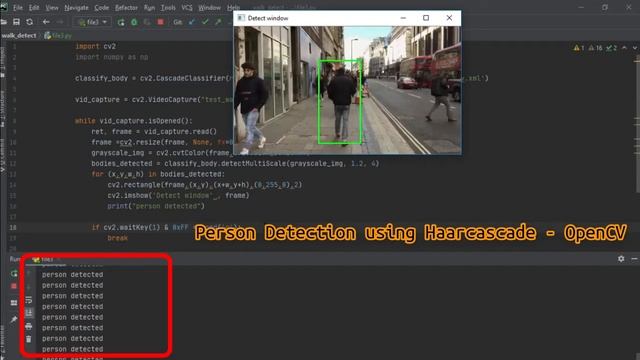Open the Tools menu
Viewport: 640px width, 360px height.
coord(168,8)
